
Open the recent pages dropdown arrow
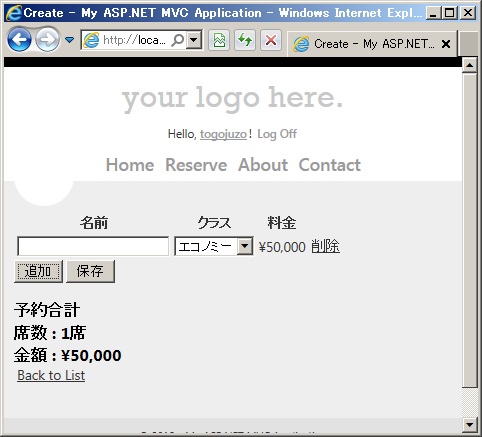[69, 40]
